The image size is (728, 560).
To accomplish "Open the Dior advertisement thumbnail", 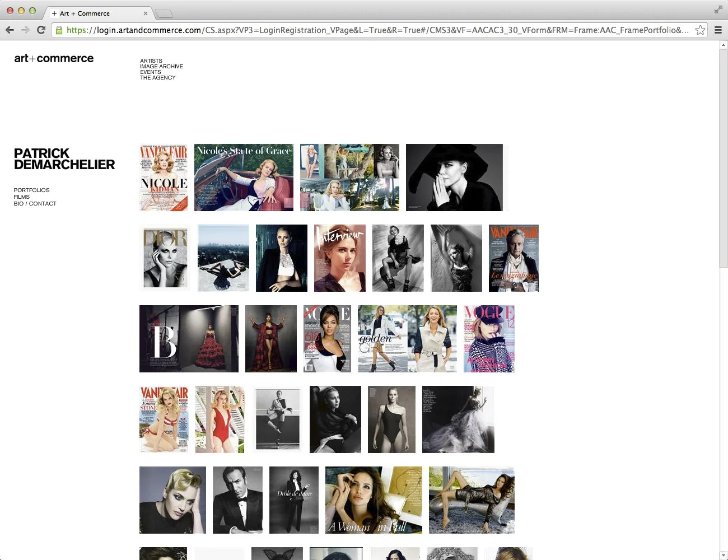I will 165,258.
